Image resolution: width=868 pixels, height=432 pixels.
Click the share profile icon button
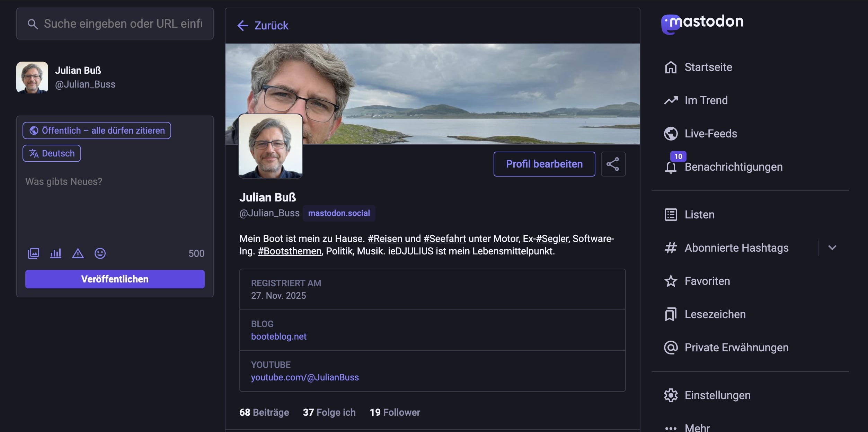(613, 164)
